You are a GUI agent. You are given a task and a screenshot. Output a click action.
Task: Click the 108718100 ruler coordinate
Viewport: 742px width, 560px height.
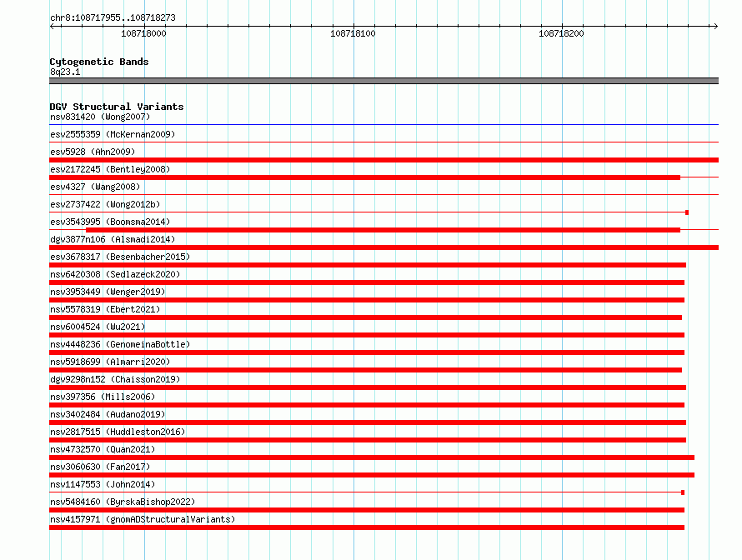tap(353, 33)
